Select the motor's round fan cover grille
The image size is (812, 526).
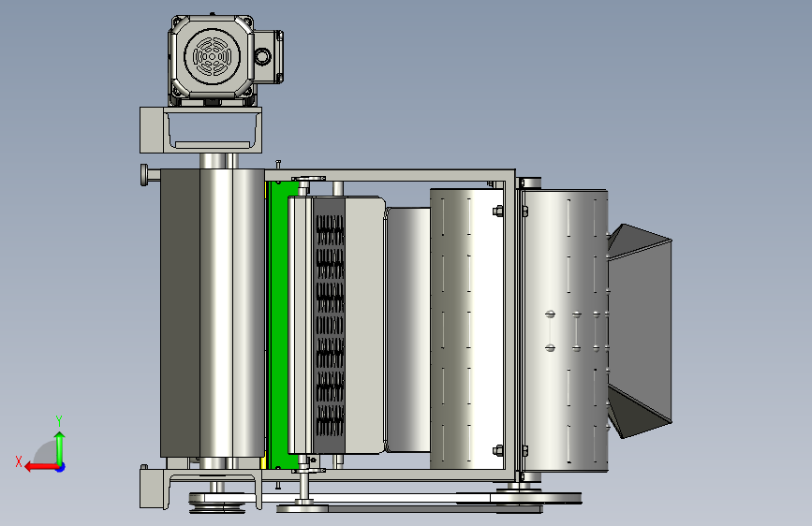pyautogui.click(x=212, y=56)
